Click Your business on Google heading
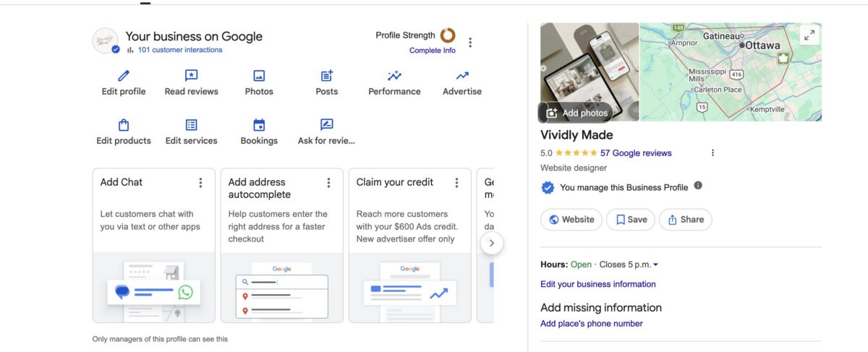868x352 pixels. tap(194, 36)
